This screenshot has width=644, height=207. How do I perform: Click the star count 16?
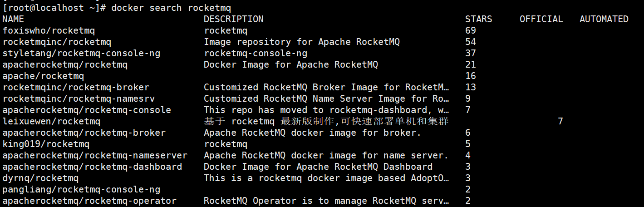pyautogui.click(x=471, y=76)
